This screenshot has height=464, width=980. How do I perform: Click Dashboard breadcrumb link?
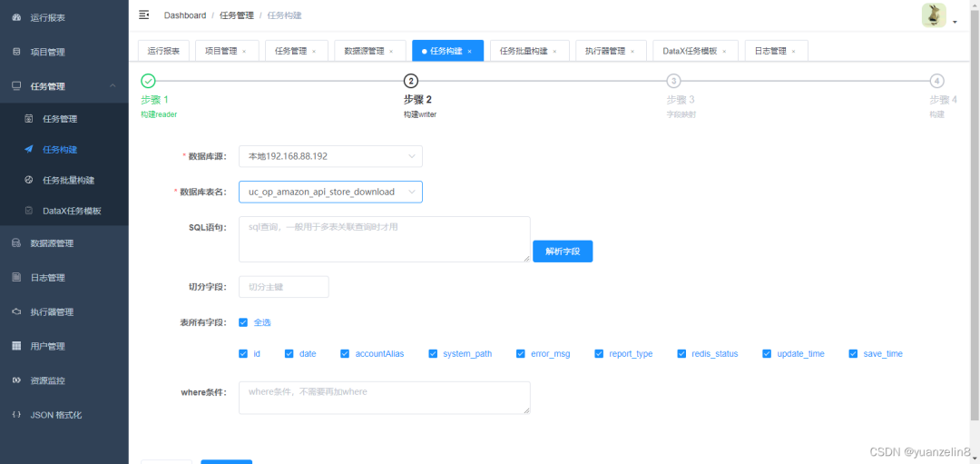pyautogui.click(x=185, y=15)
